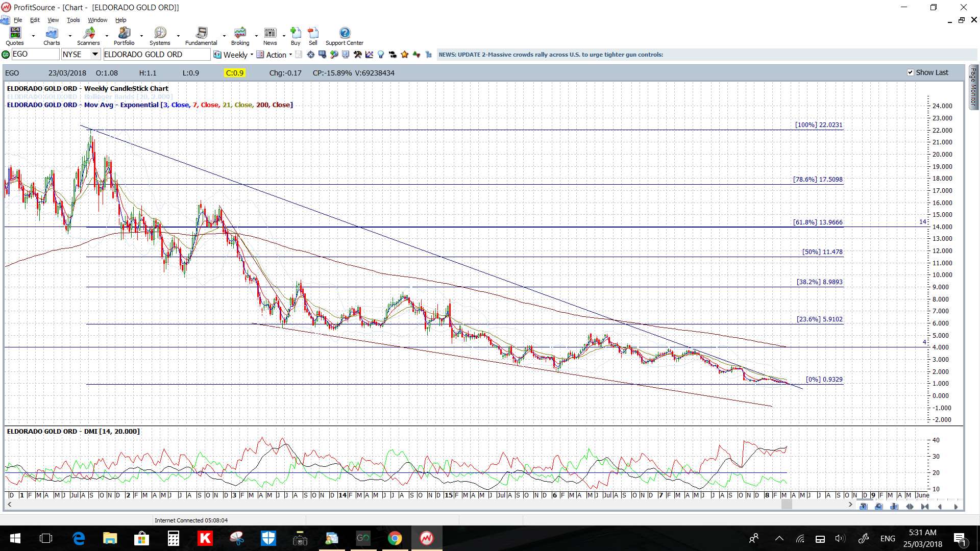The height and width of the screenshot is (551, 980).
Task: Open Microsoft Edge from the taskbar
Action: 79,538
